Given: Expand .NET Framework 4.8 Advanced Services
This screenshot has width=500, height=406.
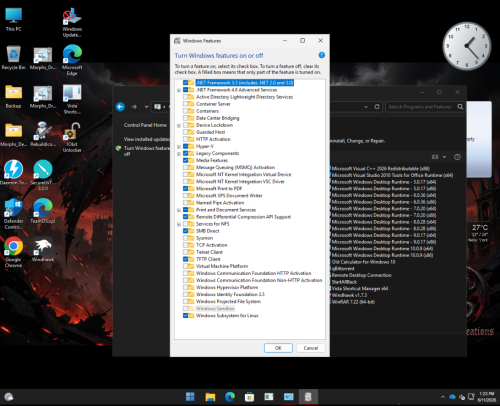Looking at the screenshot, I should [x=179, y=90].
